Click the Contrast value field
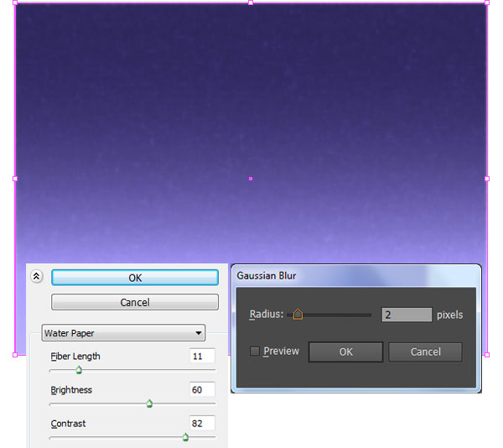The width and height of the screenshot is (503, 448). point(202,424)
